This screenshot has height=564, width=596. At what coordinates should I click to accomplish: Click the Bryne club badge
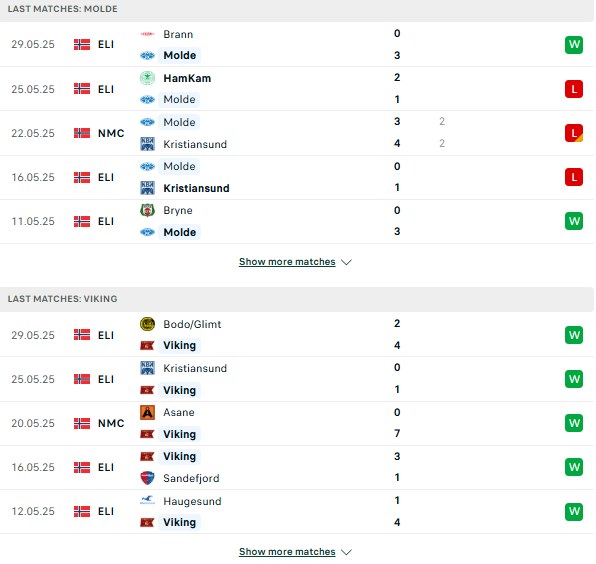[x=147, y=210]
